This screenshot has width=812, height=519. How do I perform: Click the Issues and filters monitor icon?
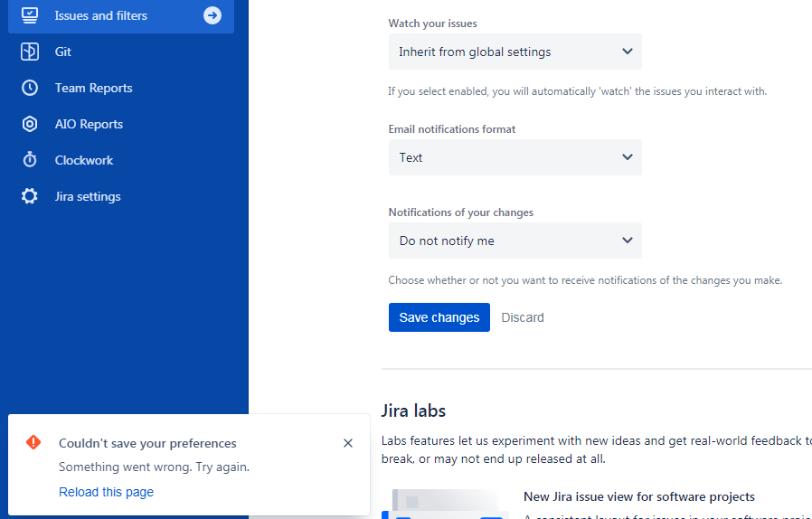pos(30,15)
